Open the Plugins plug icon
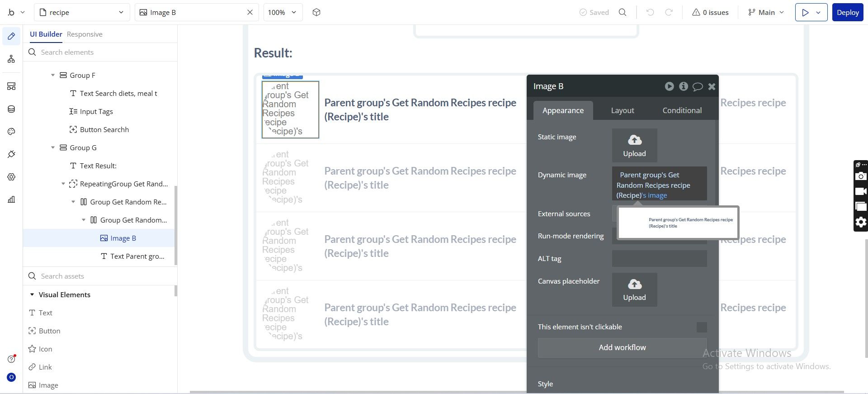The height and width of the screenshot is (394, 868). 11,154
